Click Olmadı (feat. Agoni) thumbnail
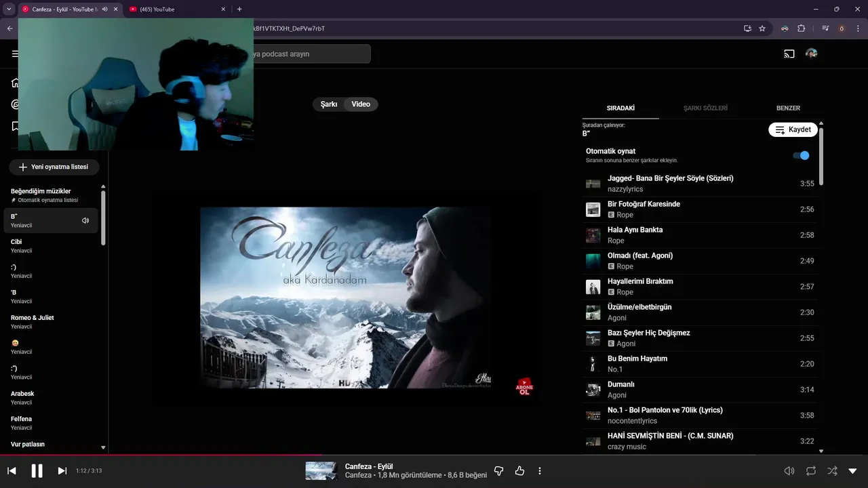The height and width of the screenshot is (488, 868). coord(593,261)
